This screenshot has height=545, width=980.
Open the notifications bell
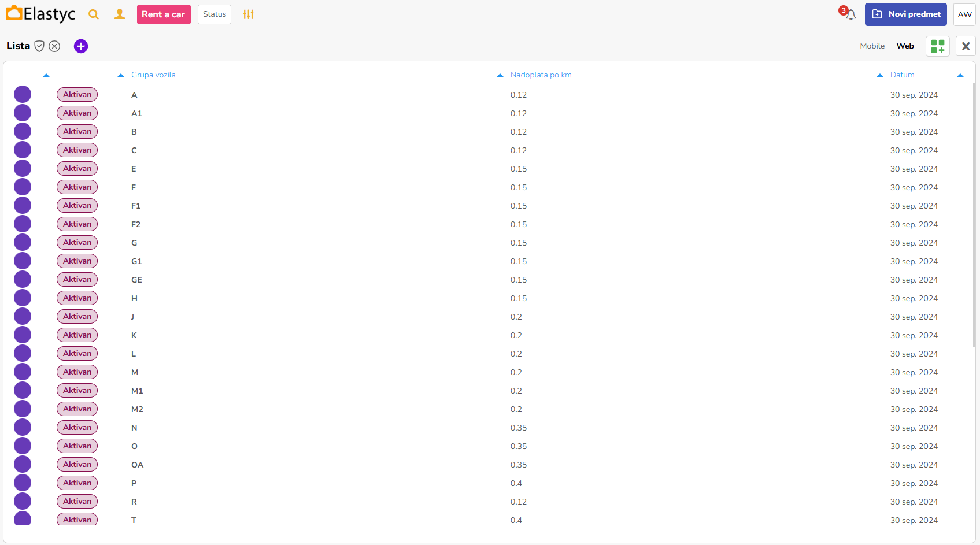[x=850, y=15]
